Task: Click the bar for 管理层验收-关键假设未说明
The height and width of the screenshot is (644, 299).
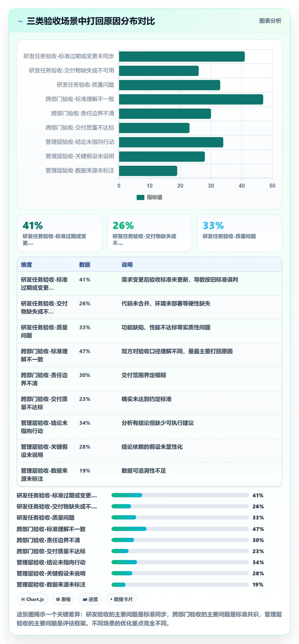Action: click(162, 157)
